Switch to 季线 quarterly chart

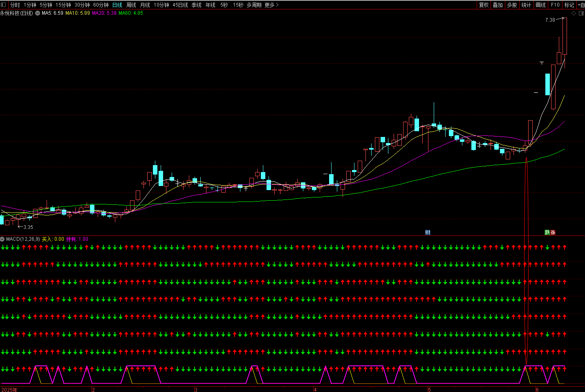pyautogui.click(x=197, y=5)
